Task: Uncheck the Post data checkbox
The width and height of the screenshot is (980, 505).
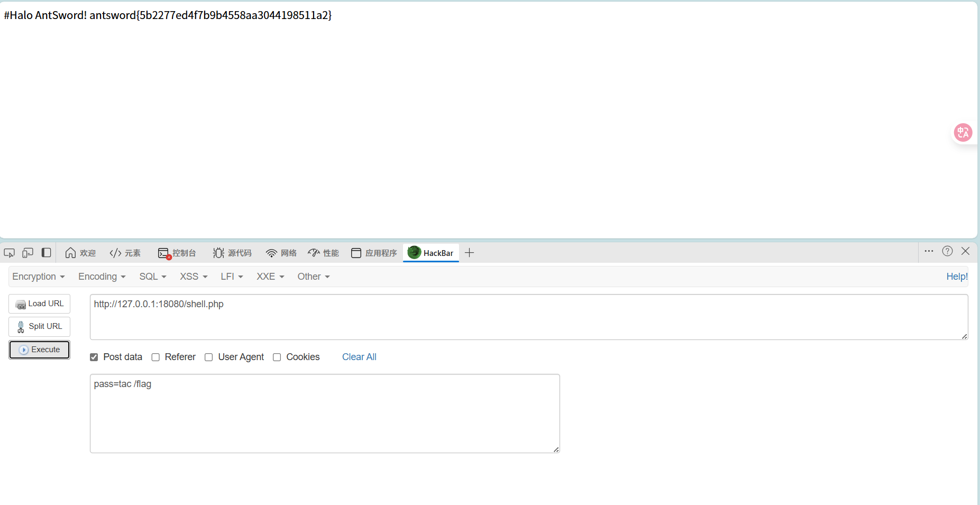Action: pos(94,357)
